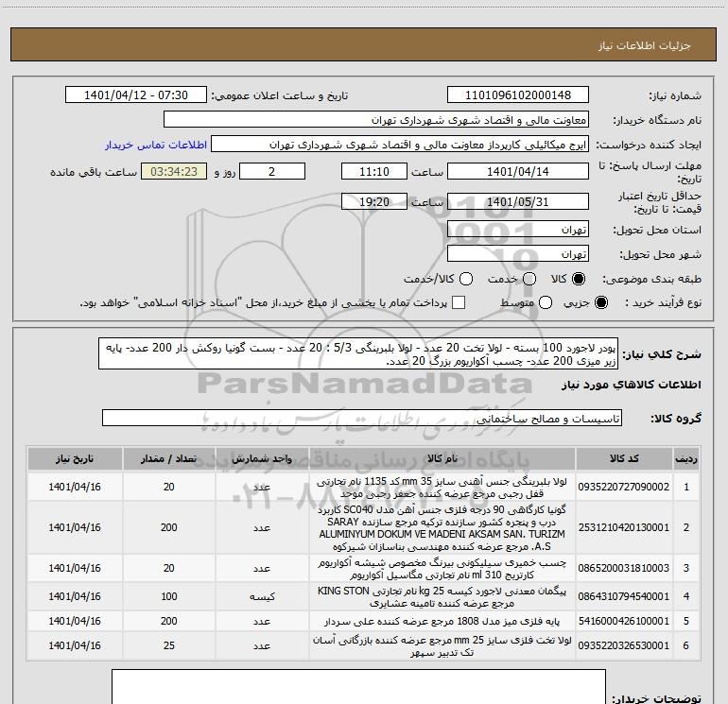Image resolution: width=728 pixels, height=704 pixels.
Task: Click the delivery city field تهران
Action: (518, 254)
